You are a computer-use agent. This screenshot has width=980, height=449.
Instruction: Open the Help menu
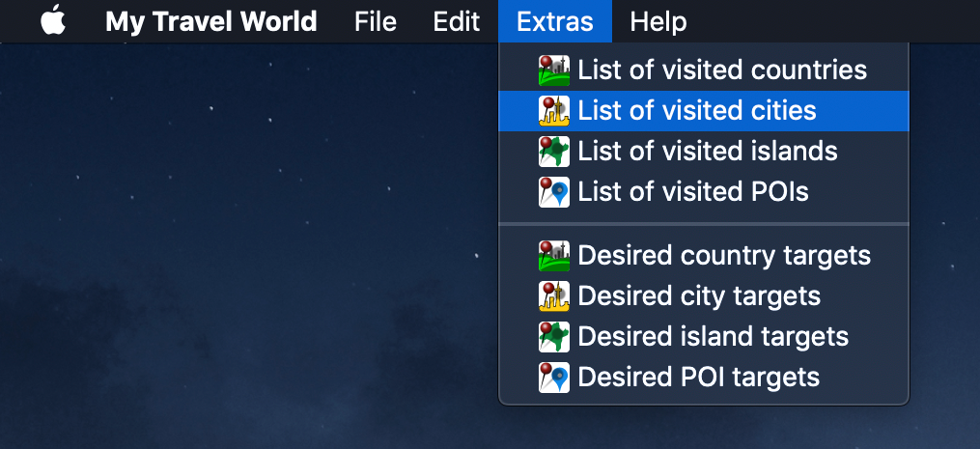658,22
